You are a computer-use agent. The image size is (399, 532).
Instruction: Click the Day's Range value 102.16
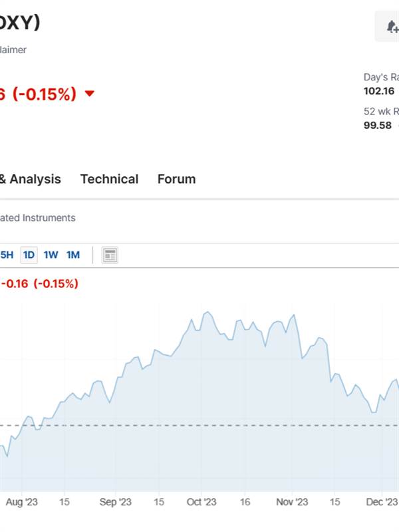pyautogui.click(x=379, y=91)
